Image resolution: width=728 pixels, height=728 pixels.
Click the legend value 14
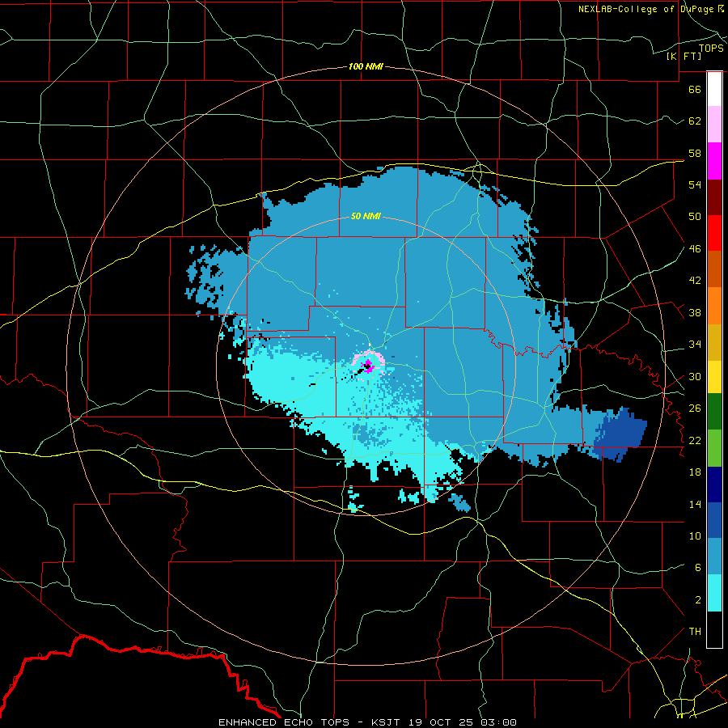[695, 504]
